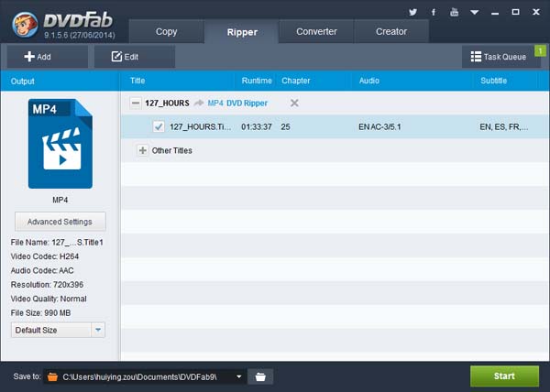The image size is (550, 392).
Task: Click the audio track EN AC-3/5.1
Action: (379, 126)
